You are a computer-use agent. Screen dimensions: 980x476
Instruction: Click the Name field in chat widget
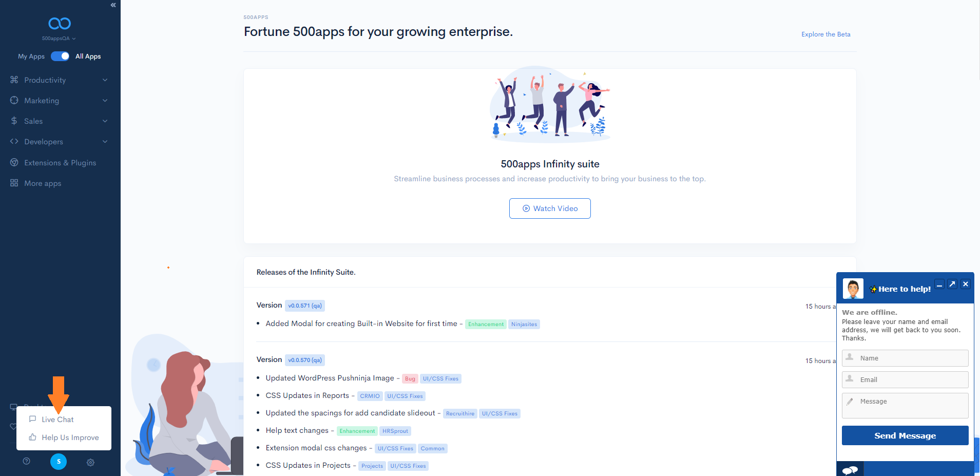[x=904, y=358]
